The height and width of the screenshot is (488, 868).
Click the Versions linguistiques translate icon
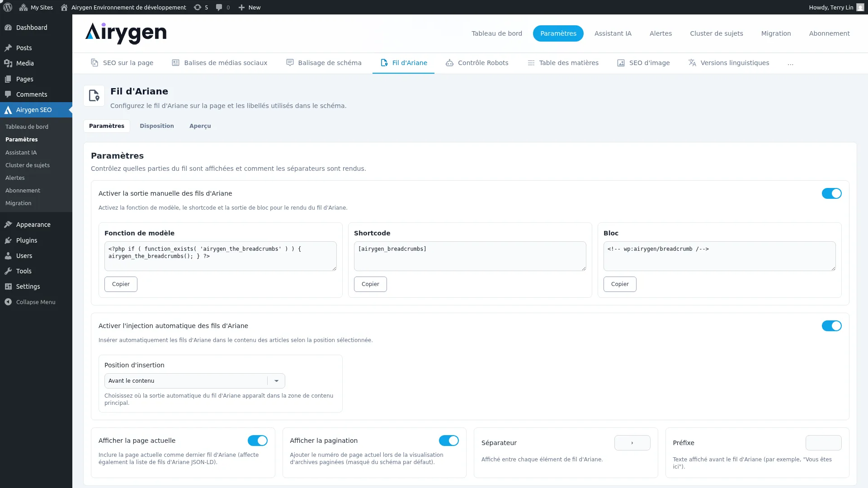click(x=692, y=63)
